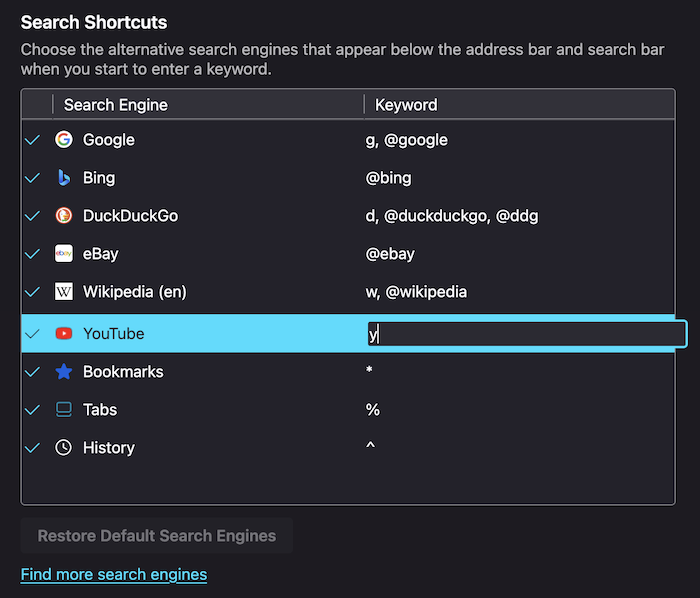The image size is (700, 598).
Task: Select the Google row name
Action: coord(108,140)
